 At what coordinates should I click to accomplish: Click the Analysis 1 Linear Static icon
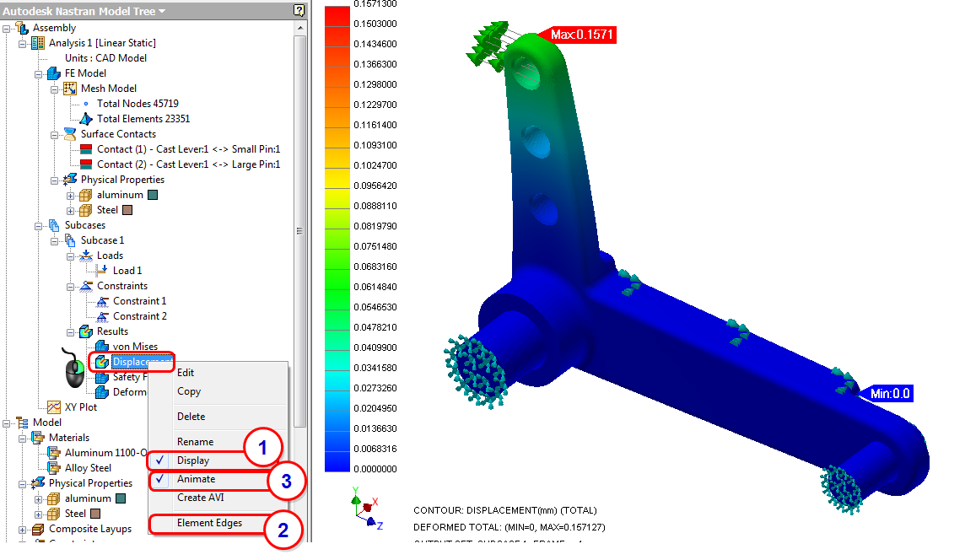tap(38, 42)
